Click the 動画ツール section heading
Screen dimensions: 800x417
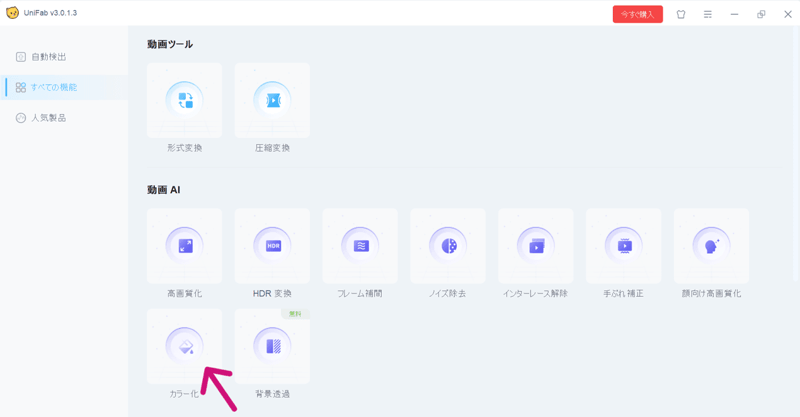tap(170, 44)
